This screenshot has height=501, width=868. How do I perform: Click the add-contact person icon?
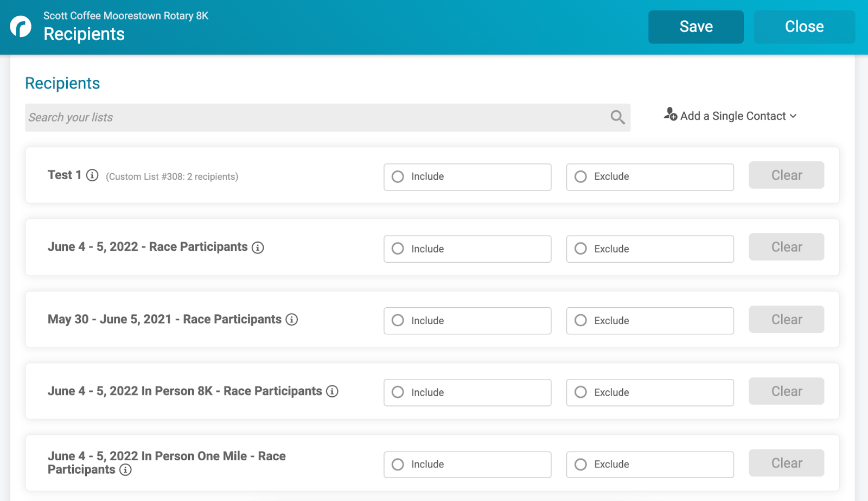tap(670, 114)
